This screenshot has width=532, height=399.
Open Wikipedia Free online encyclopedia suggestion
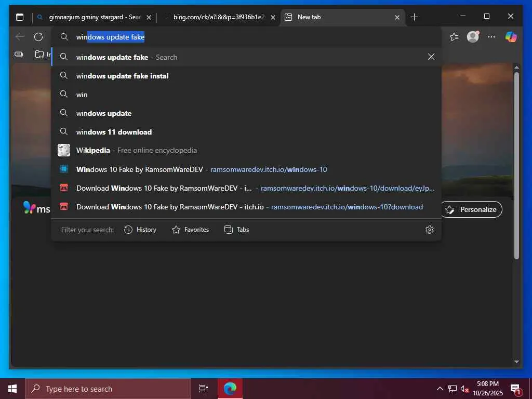[246, 150]
